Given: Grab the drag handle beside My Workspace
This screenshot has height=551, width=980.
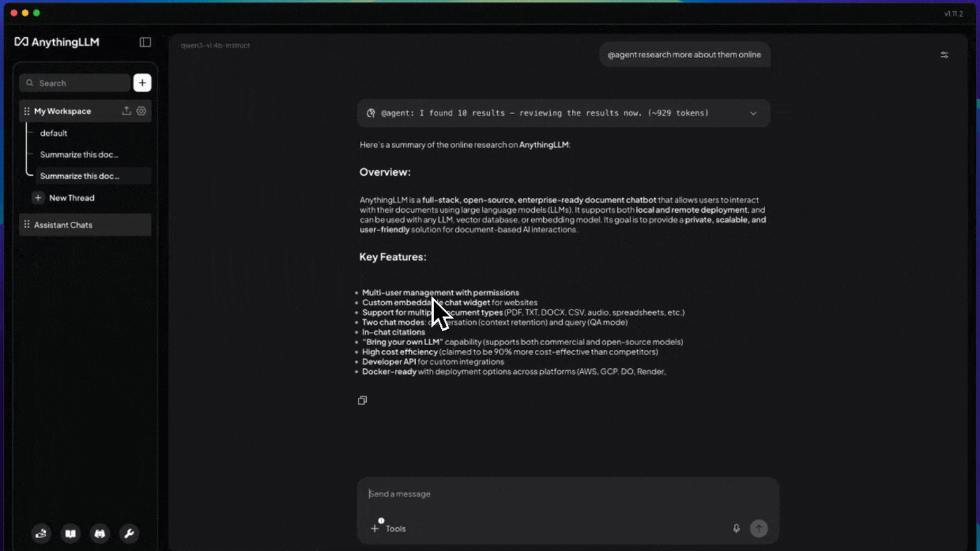Looking at the screenshot, I should pyautogui.click(x=27, y=111).
